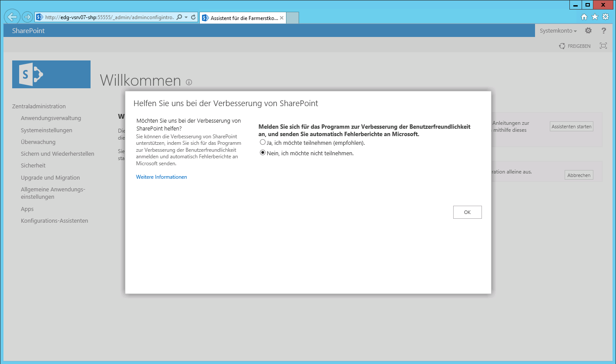Click the refresh icon in address bar
The height and width of the screenshot is (364, 616).
click(x=193, y=17)
